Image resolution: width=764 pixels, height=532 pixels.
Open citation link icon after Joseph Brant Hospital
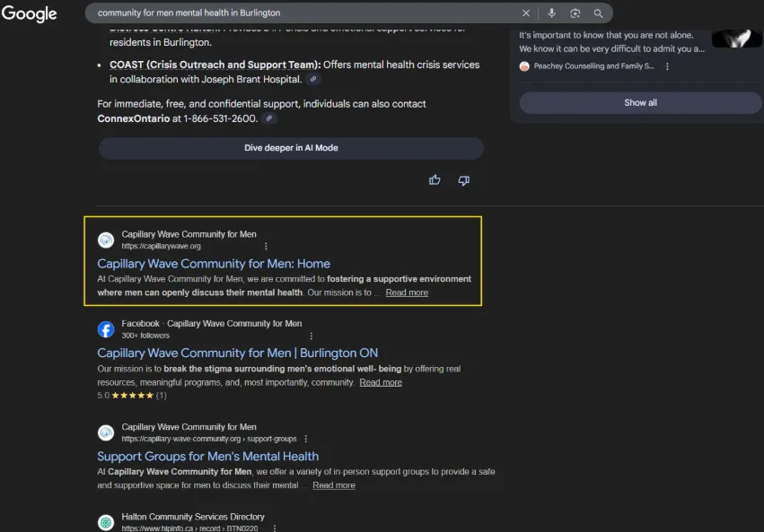point(313,79)
